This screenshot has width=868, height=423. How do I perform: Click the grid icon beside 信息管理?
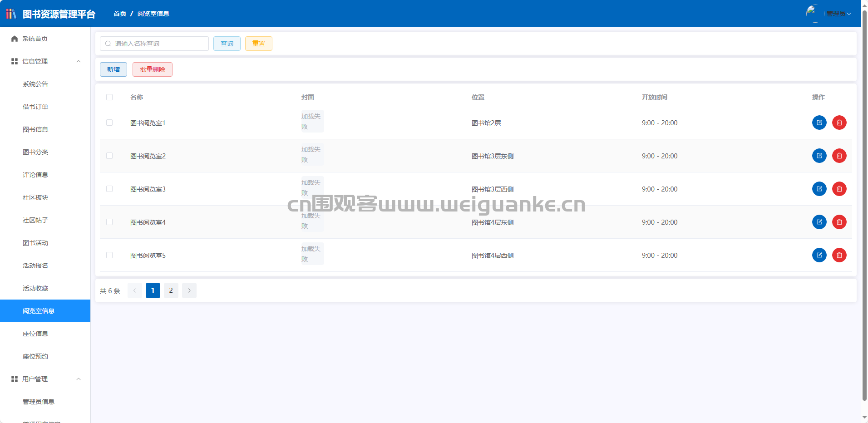coord(15,61)
